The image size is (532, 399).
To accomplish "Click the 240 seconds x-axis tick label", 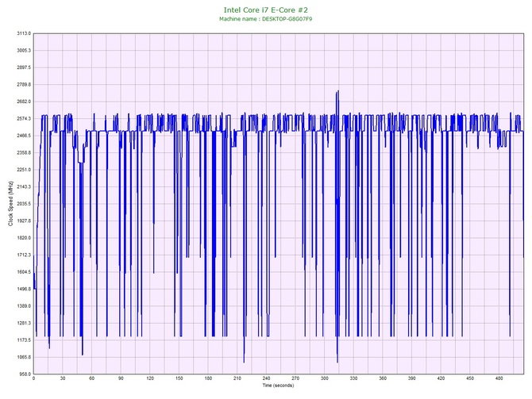I will (x=266, y=378).
